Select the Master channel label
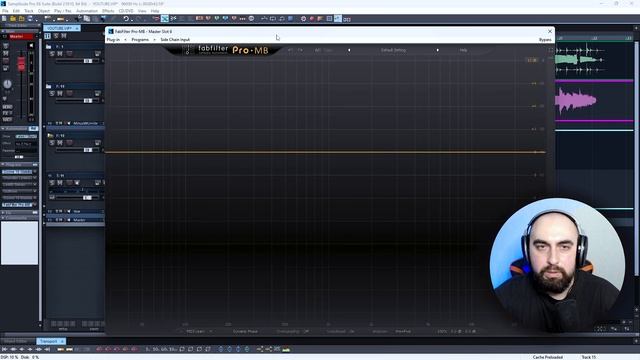Image resolution: width=640 pixels, height=360 pixels. (20, 36)
